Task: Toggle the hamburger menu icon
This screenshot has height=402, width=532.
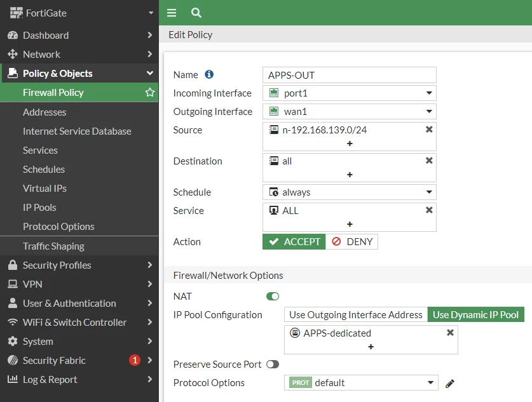Action: [172, 13]
